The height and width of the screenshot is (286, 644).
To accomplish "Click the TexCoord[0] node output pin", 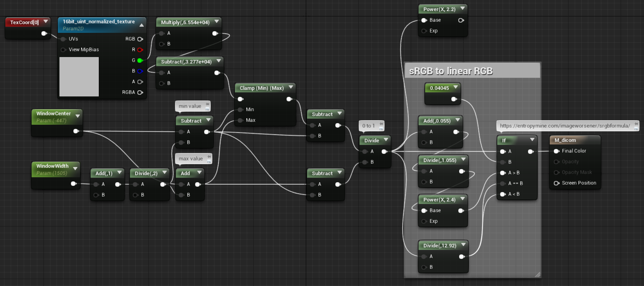I will click(44, 33).
